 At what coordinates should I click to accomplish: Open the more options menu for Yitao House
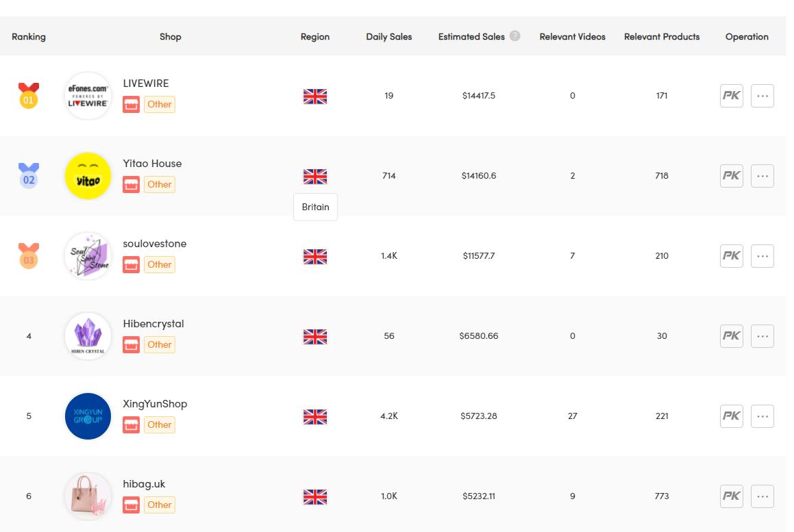[x=762, y=176]
